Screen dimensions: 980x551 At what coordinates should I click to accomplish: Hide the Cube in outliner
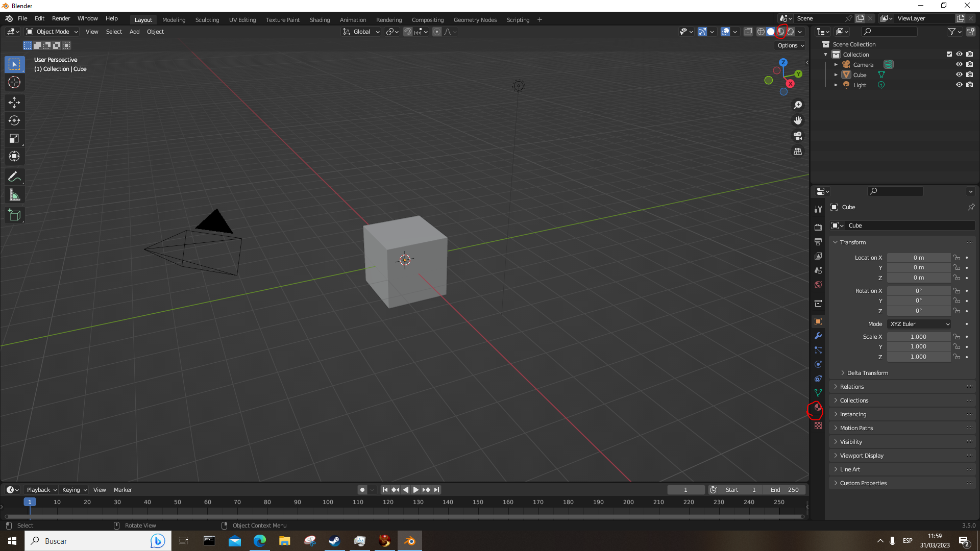click(959, 74)
